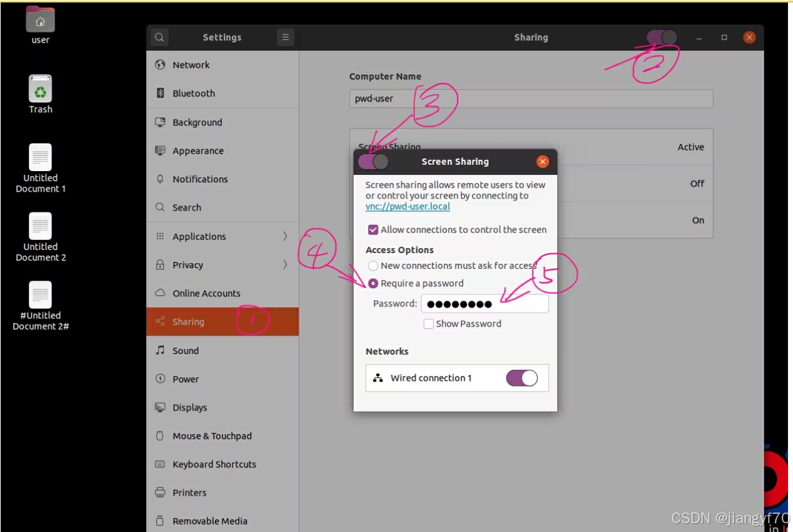The image size is (793, 532).
Task: Open #Untitled Document 2# file icon
Action: [x=40, y=295]
